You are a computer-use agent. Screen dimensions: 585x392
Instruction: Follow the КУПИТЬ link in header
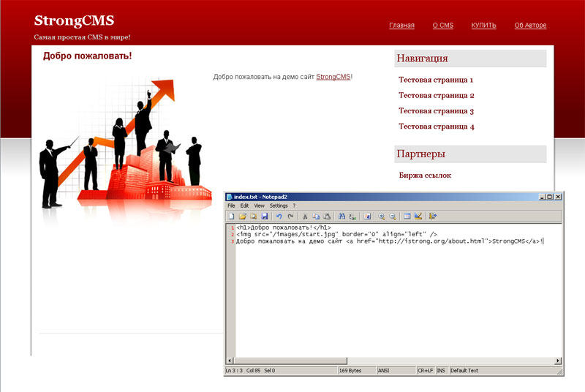(483, 26)
